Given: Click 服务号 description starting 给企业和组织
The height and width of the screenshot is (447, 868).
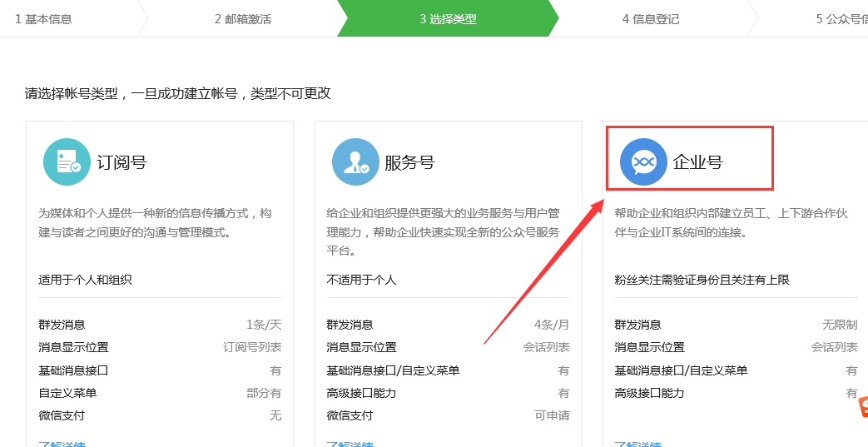Looking at the screenshot, I should [x=443, y=232].
